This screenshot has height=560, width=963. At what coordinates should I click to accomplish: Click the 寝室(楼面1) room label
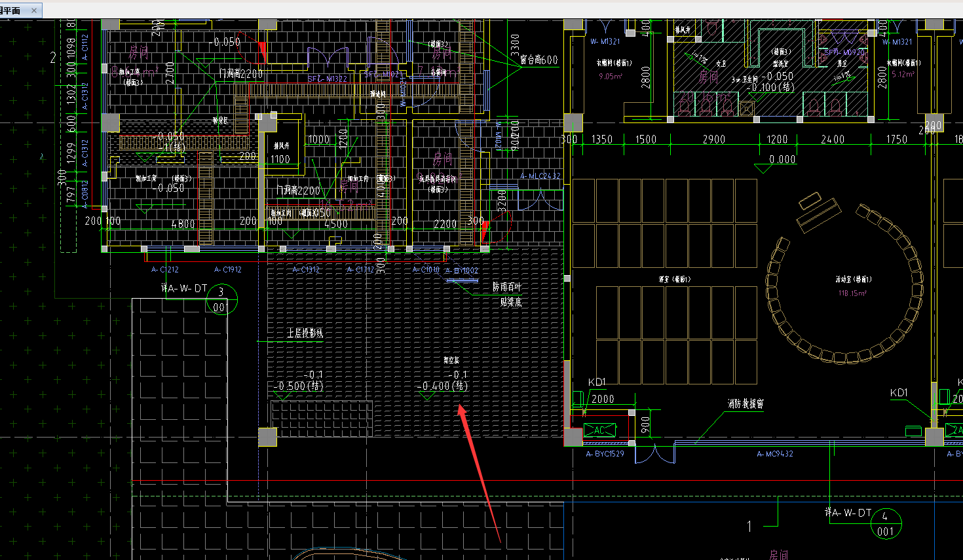point(675,279)
